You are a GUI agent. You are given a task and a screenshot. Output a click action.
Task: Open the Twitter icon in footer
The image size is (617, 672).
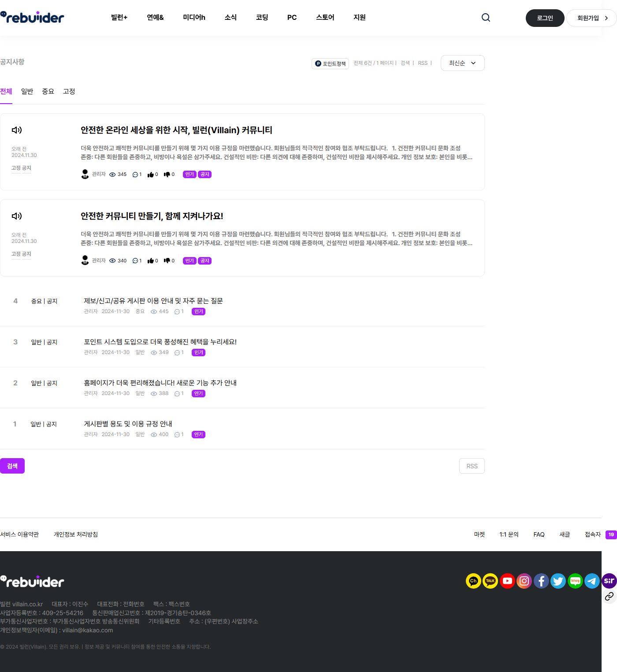tap(558, 581)
